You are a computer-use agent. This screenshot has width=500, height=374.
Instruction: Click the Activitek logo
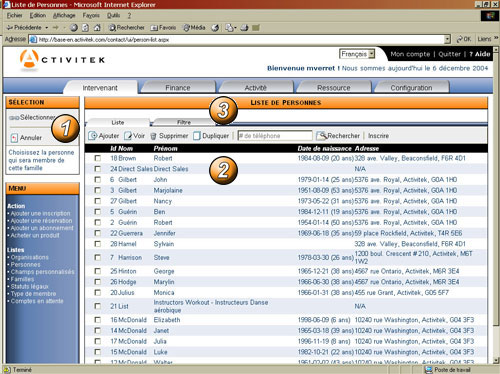(62, 60)
